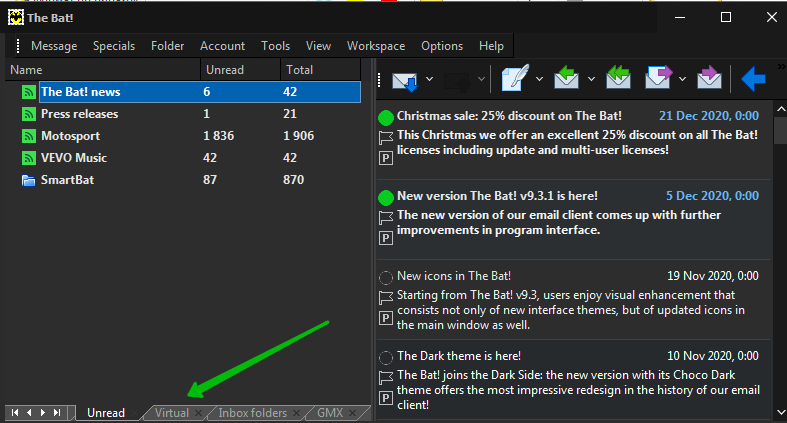This screenshot has width=787, height=423.
Task: Close the Virtual tab
Action: pyautogui.click(x=198, y=413)
